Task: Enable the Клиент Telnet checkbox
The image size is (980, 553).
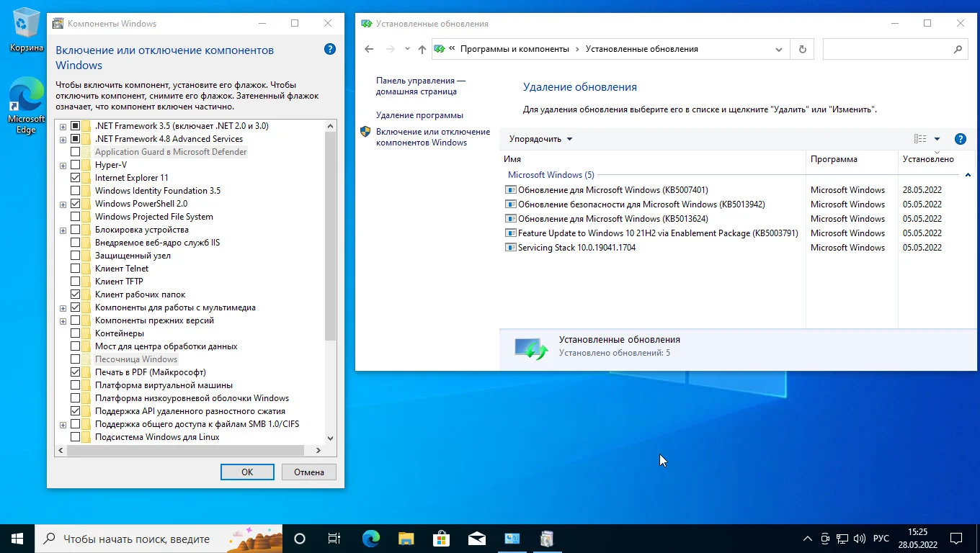Action: click(x=76, y=269)
